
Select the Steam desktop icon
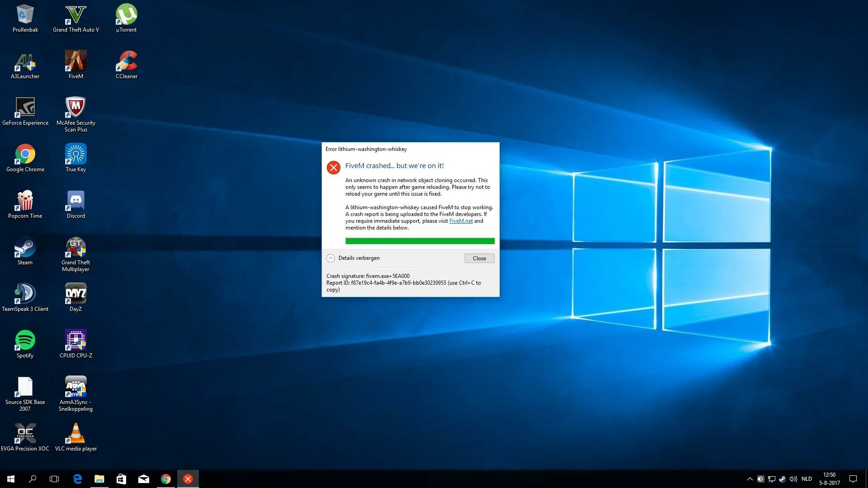pos(25,252)
